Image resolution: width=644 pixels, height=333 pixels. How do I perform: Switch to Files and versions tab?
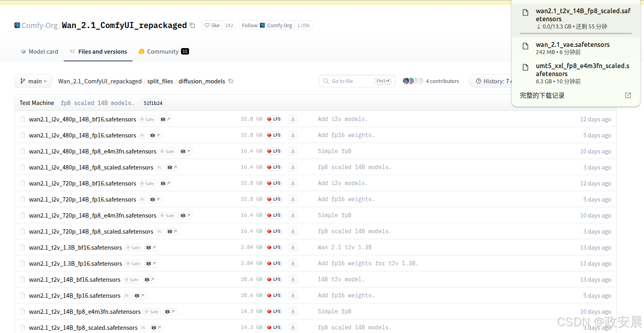pos(98,51)
